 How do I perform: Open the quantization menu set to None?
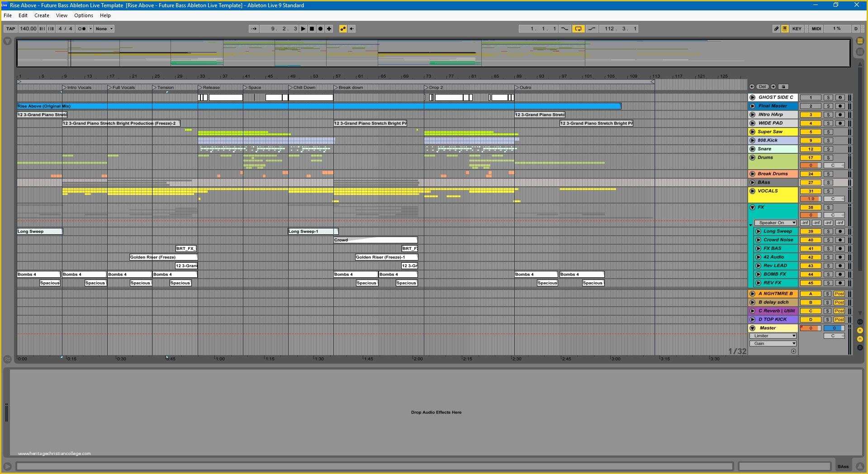click(104, 28)
